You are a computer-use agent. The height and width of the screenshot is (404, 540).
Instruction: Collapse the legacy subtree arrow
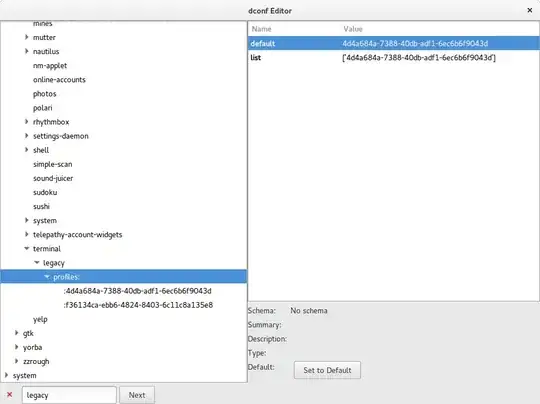point(37,262)
